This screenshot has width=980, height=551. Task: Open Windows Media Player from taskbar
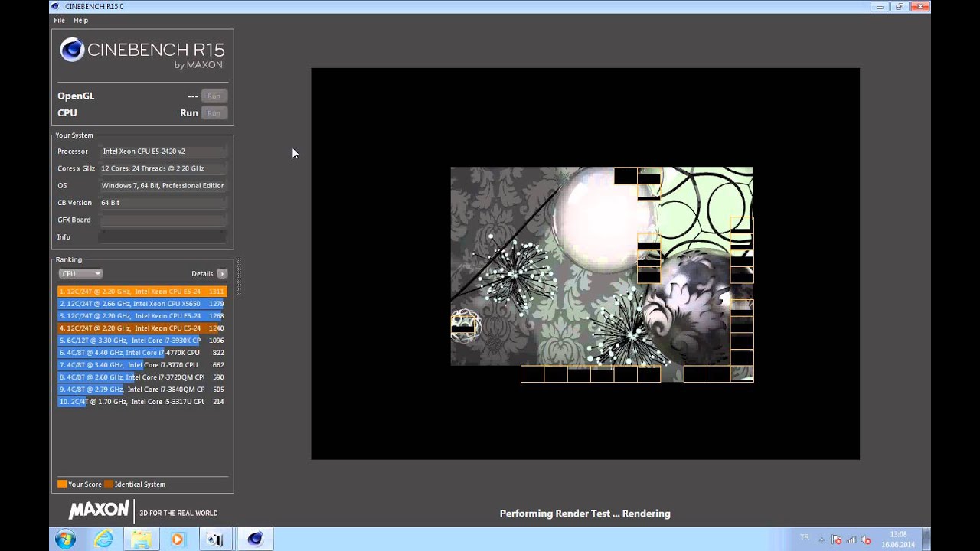pos(178,539)
